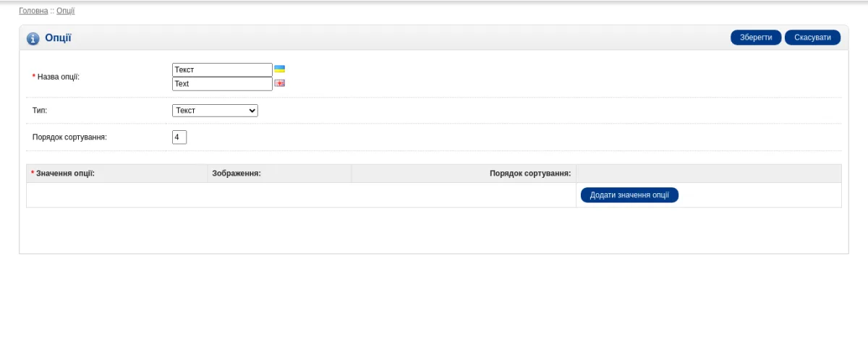Open the Опції breadcrumb link
Viewport: 868px width, 345px height.
coord(65,11)
